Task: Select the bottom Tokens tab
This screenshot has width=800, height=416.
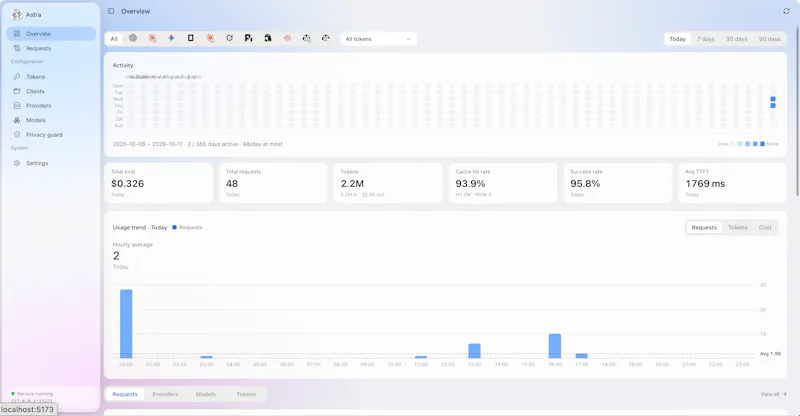Action: tap(246, 394)
